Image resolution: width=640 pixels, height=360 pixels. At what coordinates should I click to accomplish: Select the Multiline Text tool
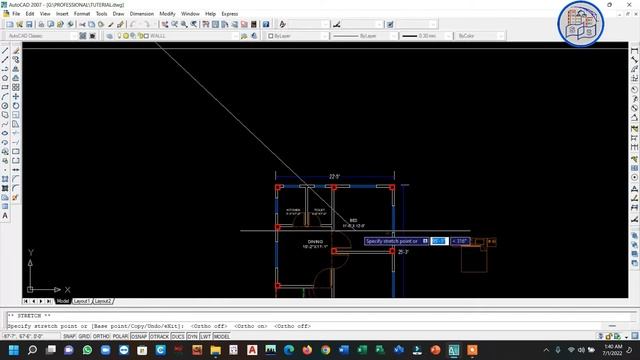(x=5, y=216)
